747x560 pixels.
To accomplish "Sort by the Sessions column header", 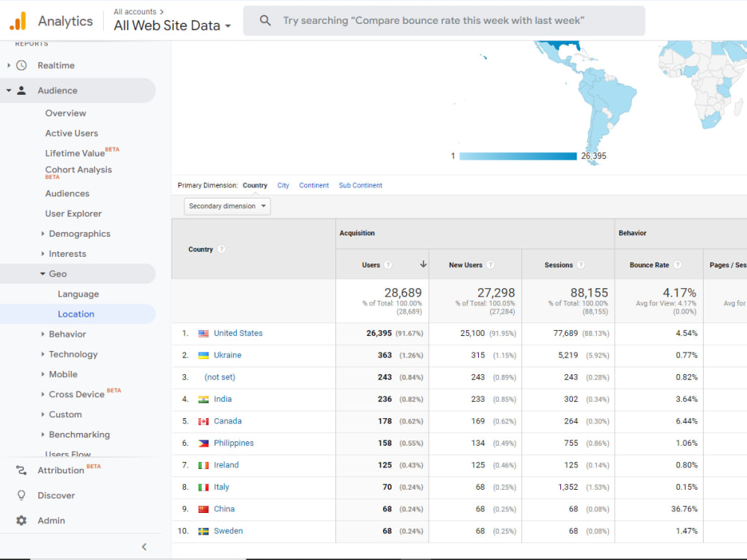I will 558,265.
